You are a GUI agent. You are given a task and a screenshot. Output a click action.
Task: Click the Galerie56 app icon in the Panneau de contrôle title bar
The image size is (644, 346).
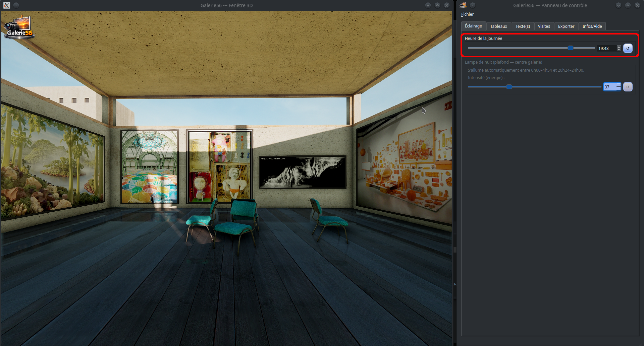tap(463, 5)
